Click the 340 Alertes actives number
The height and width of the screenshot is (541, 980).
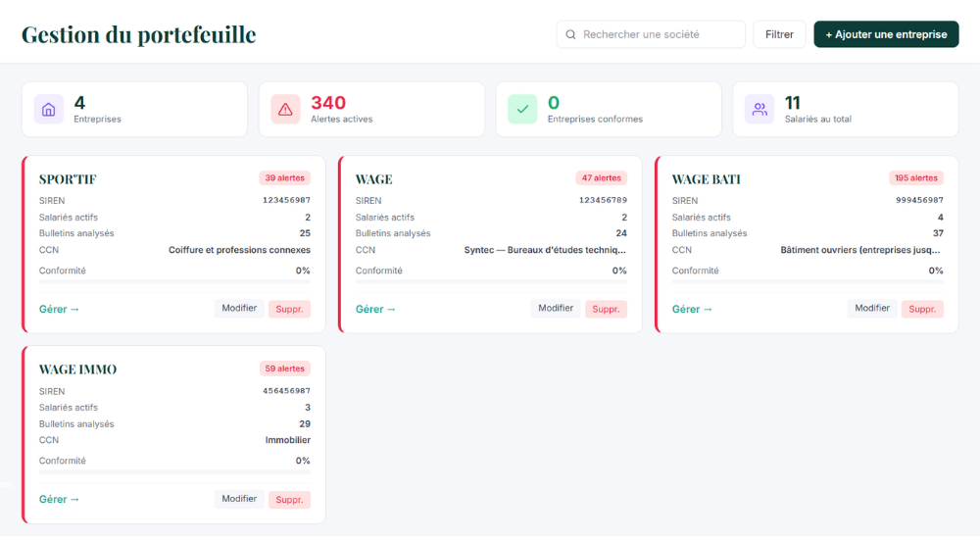328,103
